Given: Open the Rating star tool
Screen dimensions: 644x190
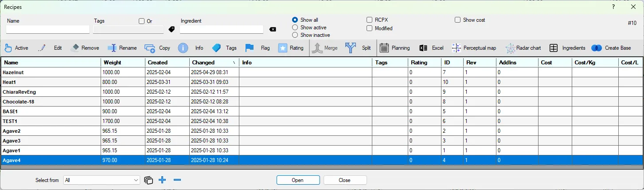Looking at the screenshot, I should pyautogui.click(x=283, y=48).
